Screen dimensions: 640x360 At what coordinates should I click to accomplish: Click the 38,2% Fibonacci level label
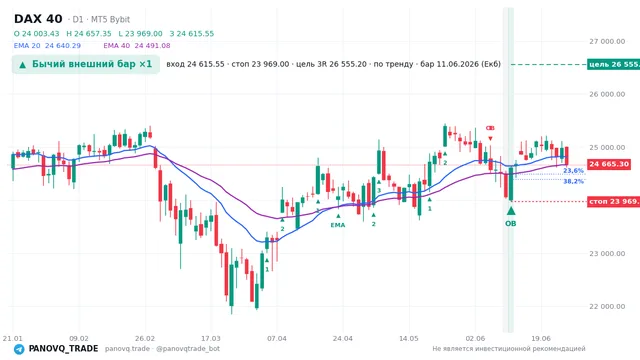[573, 181]
